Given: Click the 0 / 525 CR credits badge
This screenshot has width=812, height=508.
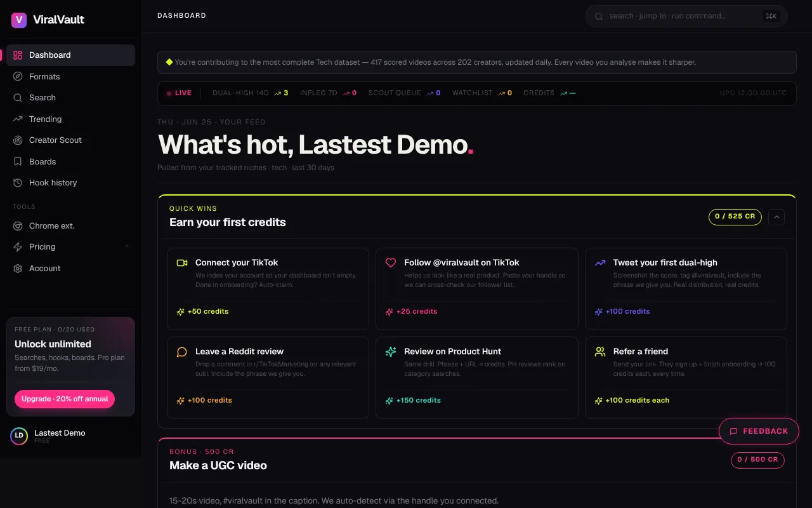Looking at the screenshot, I should [x=735, y=217].
